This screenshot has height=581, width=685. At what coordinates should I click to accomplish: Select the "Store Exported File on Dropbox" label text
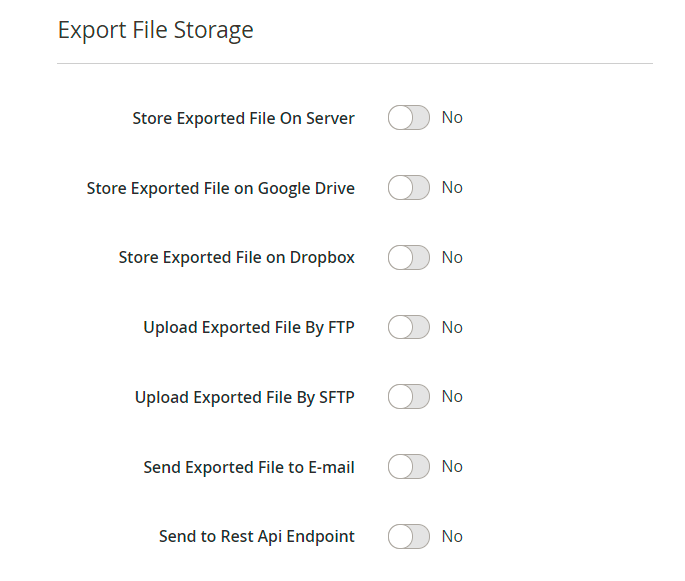click(236, 258)
